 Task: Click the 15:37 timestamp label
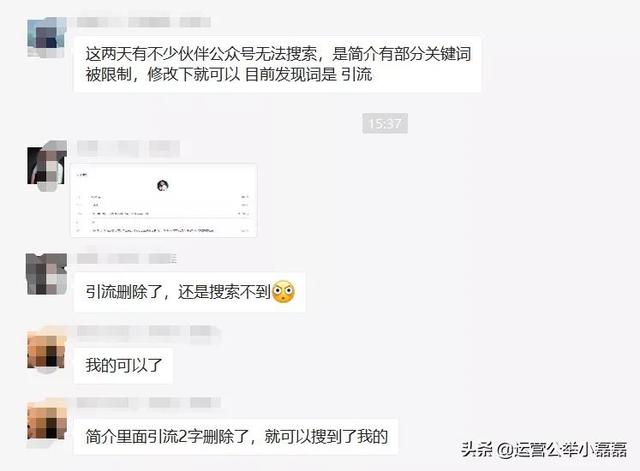click(x=385, y=123)
